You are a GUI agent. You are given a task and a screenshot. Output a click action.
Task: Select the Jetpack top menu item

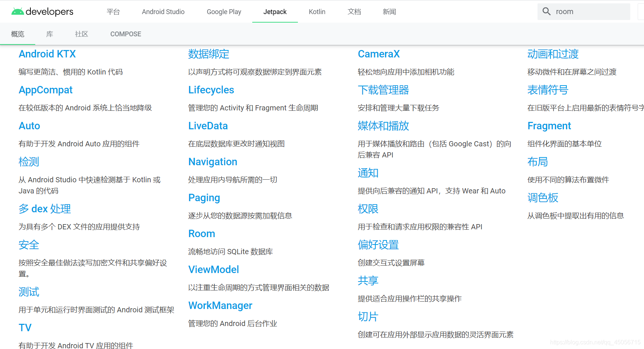[x=275, y=11]
